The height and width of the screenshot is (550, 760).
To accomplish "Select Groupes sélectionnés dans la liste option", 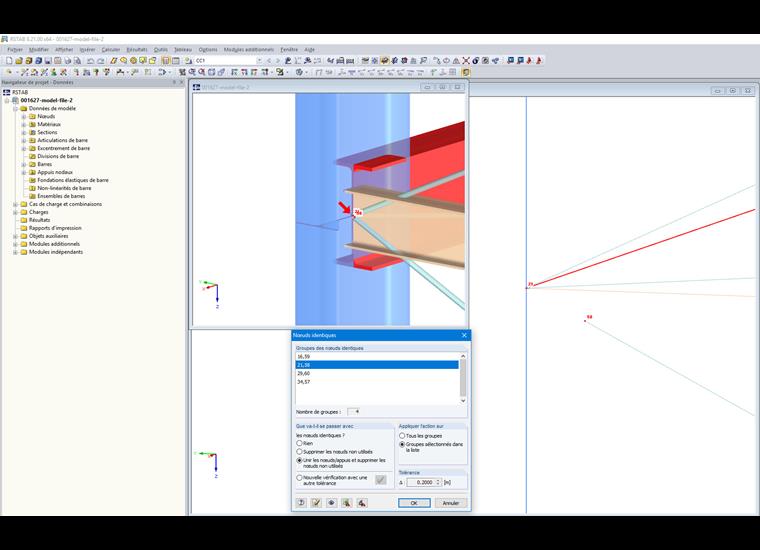I will click(x=402, y=444).
